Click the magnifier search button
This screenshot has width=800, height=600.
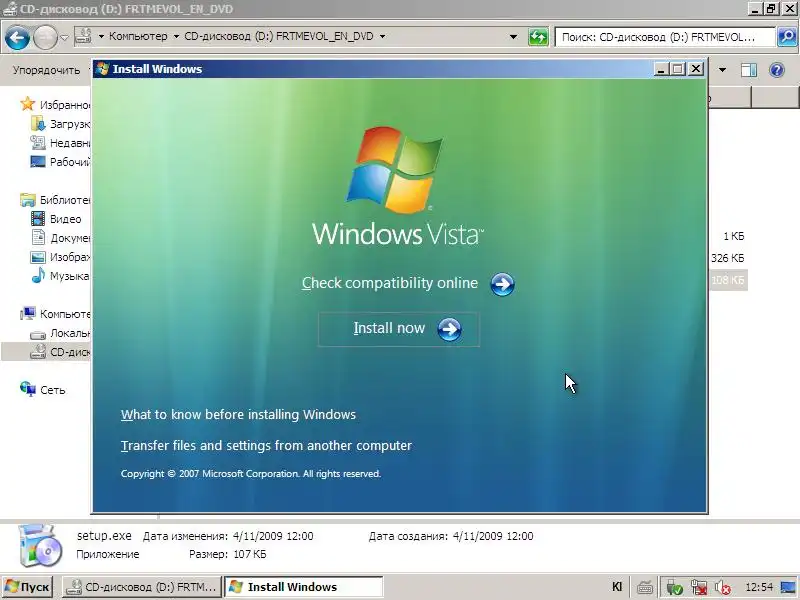787,37
